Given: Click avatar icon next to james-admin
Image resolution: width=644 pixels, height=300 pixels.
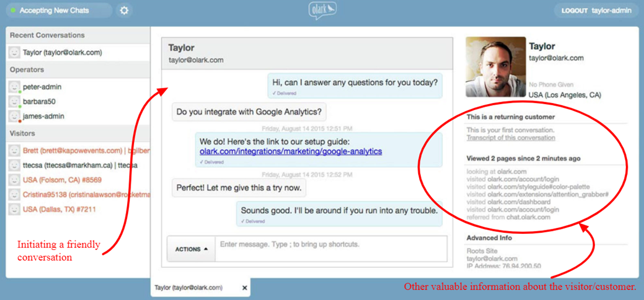Looking at the screenshot, I should (15, 116).
